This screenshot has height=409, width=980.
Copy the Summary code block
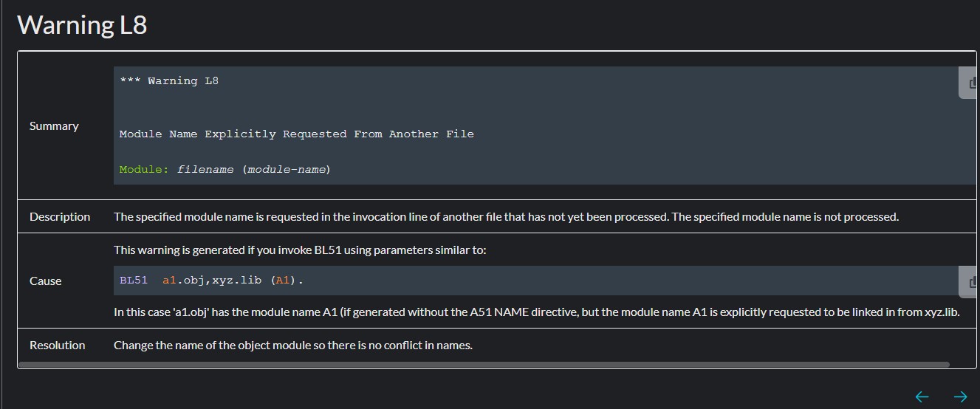click(x=972, y=83)
